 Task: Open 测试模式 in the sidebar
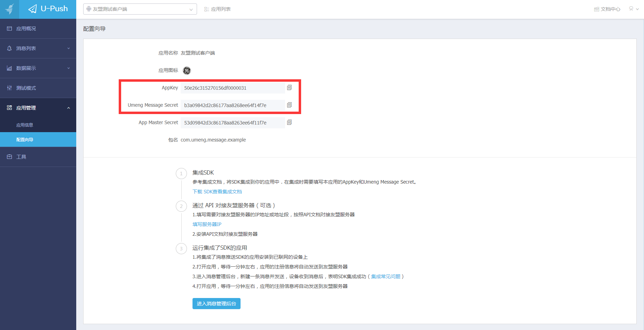pos(38,88)
